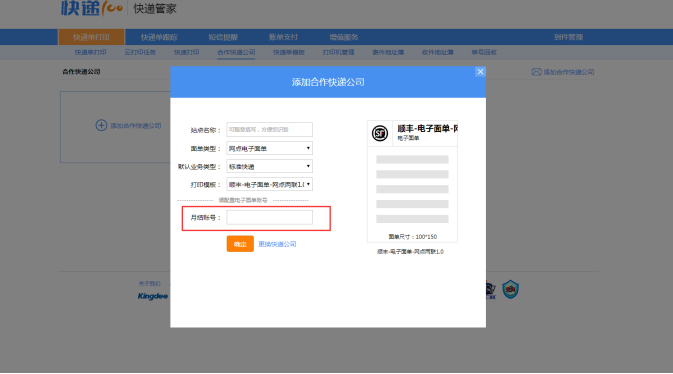This screenshot has width=673, height=374.
Task: Open the 快速打印 submenu item
Action: tap(186, 52)
